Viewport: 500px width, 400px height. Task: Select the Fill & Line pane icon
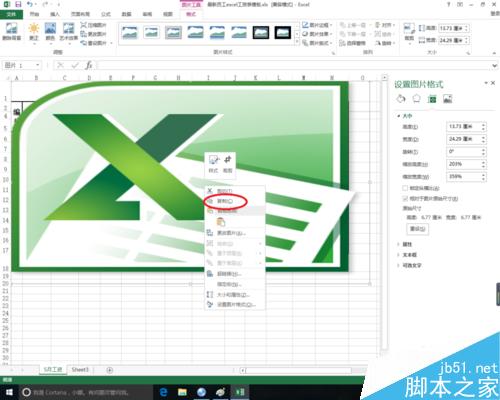click(x=401, y=99)
